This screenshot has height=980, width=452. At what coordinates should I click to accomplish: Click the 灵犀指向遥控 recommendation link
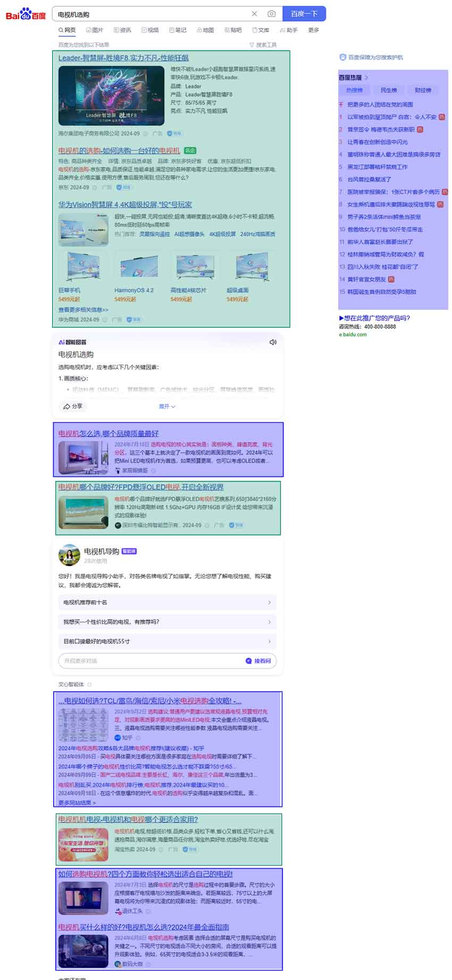154,234
